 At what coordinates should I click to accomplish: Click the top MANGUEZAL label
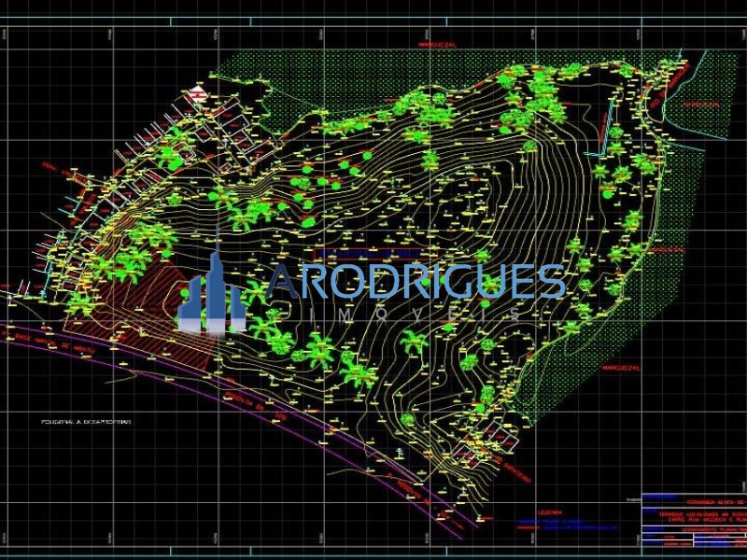436,44
